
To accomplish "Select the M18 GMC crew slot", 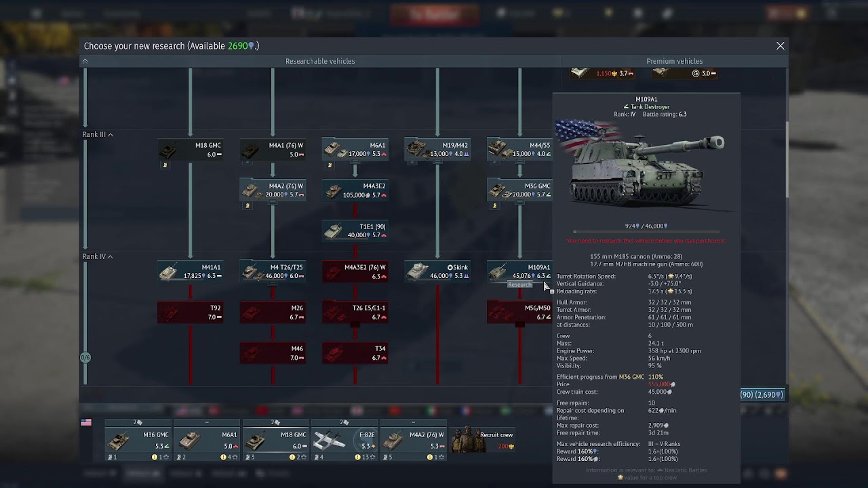I will pyautogui.click(x=276, y=440).
